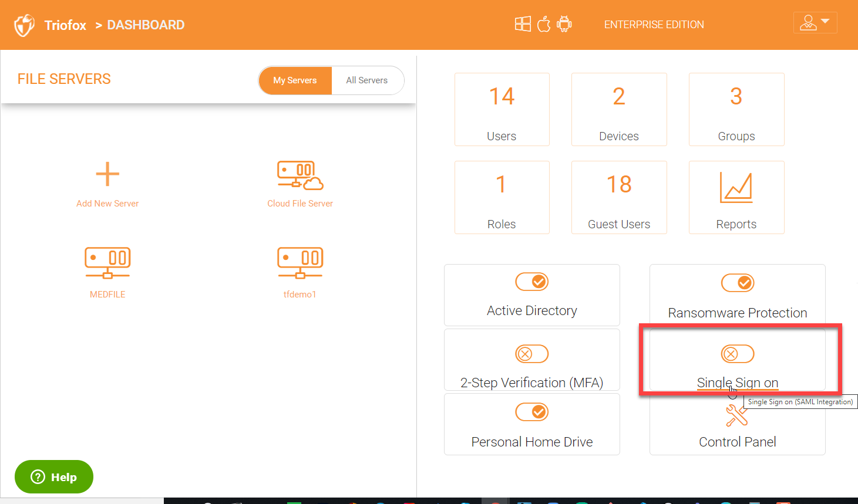This screenshot has width=858, height=504.
Task: Click the Add New Server label
Action: coord(107,204)
